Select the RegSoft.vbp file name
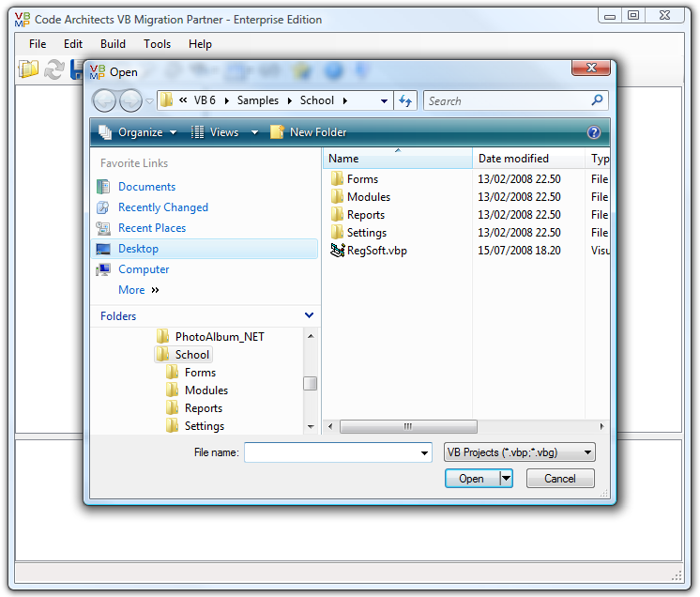This screenshot has height=597, width=700. click(x=377, y=251)
